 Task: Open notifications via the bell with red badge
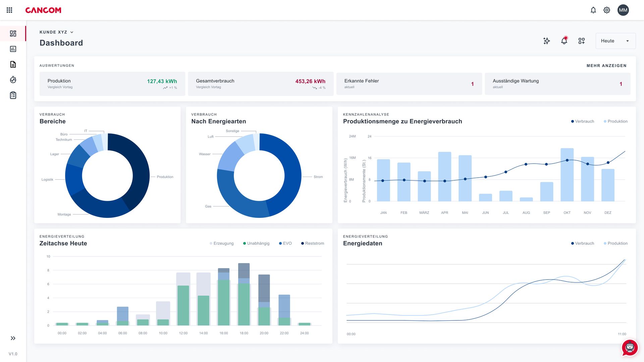pyautogui.click(x=564, y=41)
